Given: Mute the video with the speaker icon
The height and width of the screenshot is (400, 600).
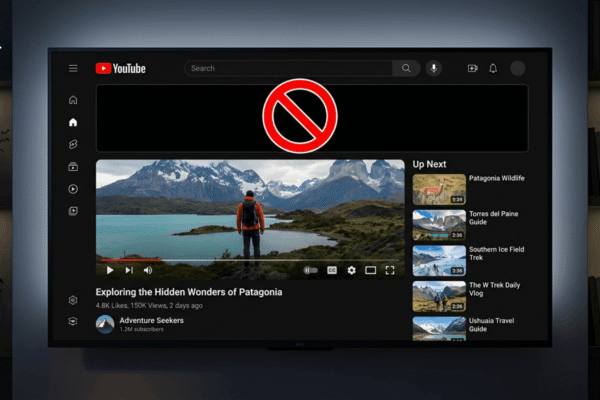Looking at the screenshot, I should 148,270.
